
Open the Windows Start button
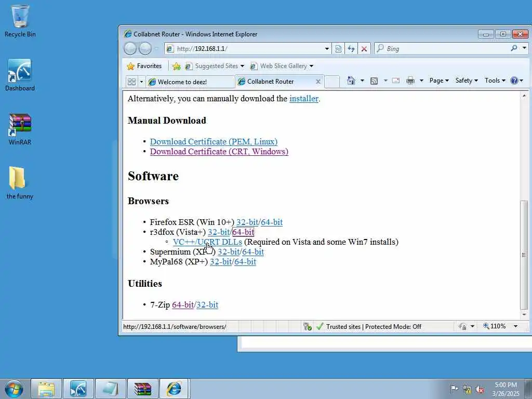pyautogui.click(x=14, y=389)
